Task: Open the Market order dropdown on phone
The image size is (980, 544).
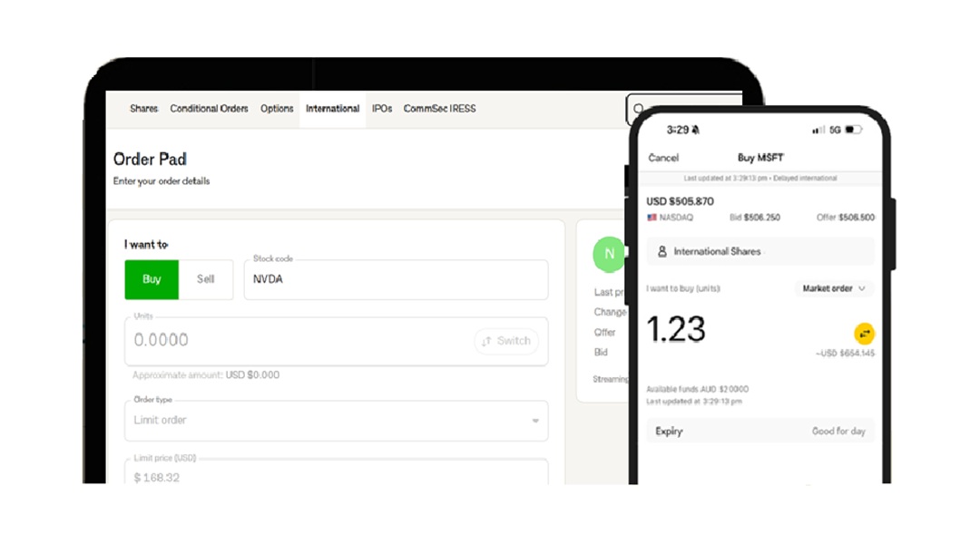Action: pos(834,288)
